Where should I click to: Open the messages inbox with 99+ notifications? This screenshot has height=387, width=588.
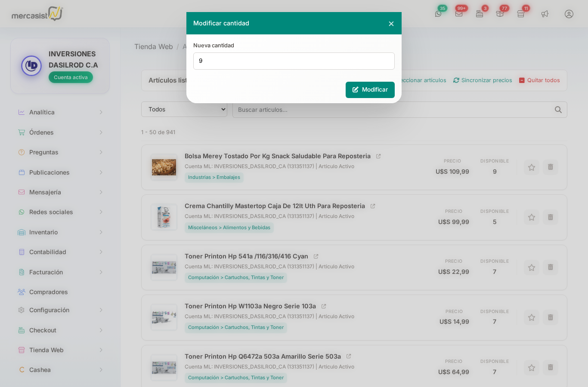pyautogui.click(x=459, y=13)
